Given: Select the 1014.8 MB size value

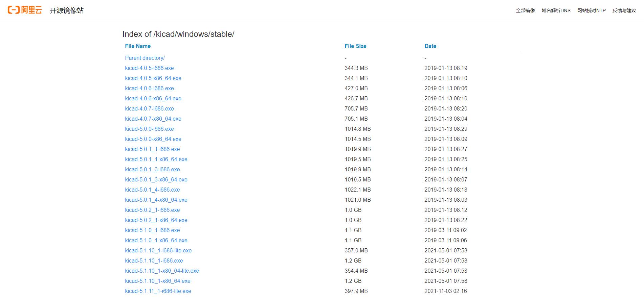Looking at the screenshot, I should [358, 129].
